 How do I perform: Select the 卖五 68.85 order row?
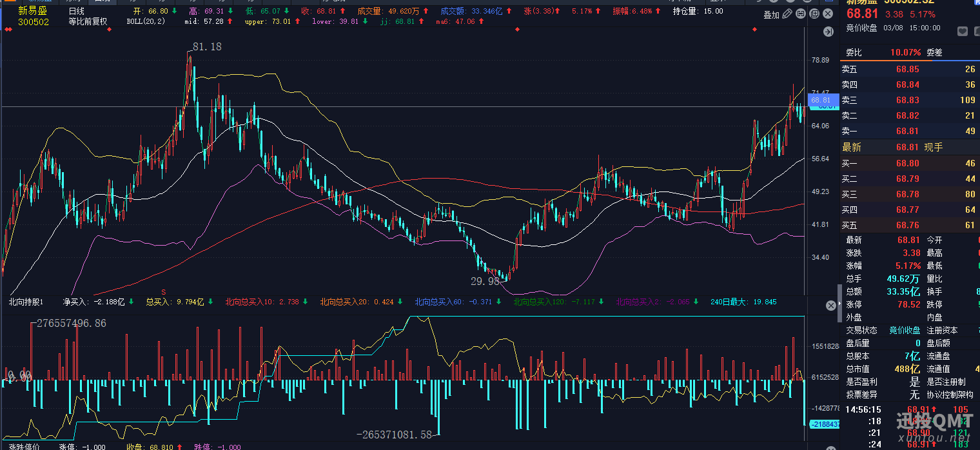pos(909,69)
